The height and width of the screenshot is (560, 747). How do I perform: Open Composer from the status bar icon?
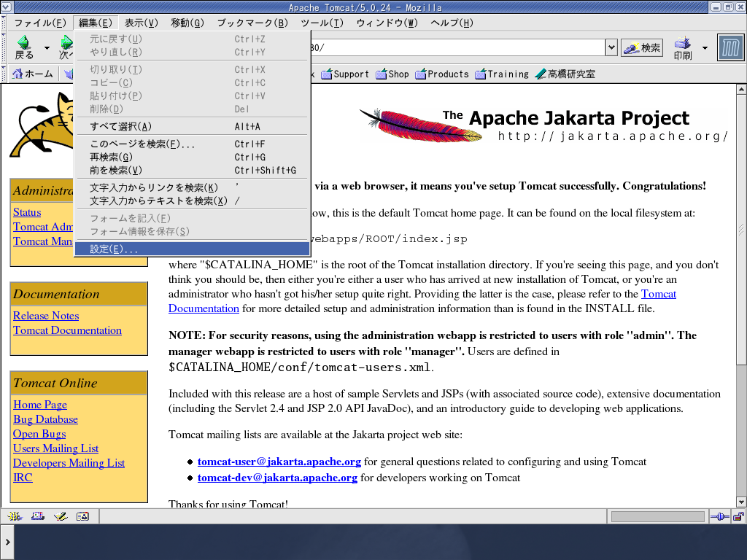(x=61, y=516)
